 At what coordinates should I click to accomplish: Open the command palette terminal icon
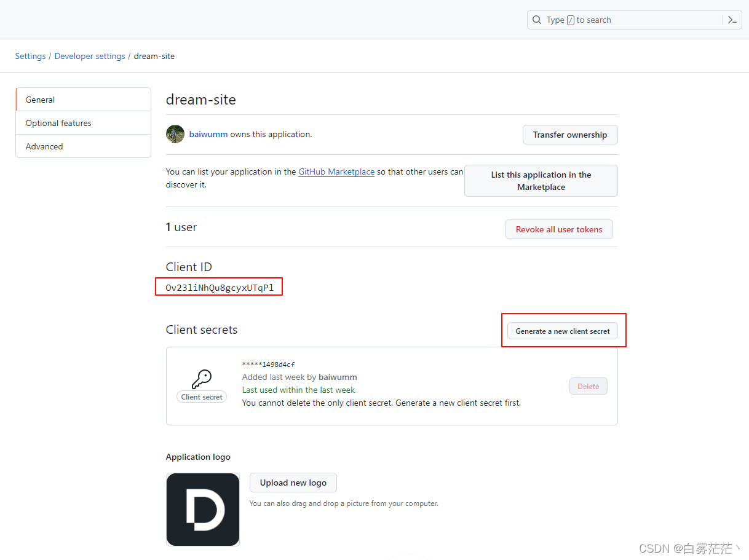[x=732, y=19]
